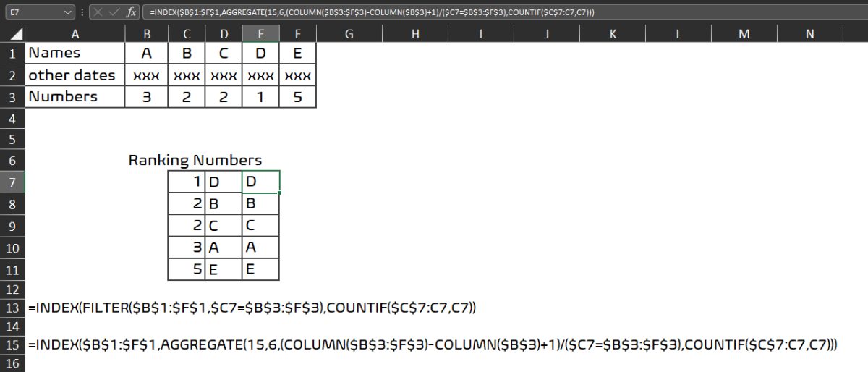Select column A header

pyautogui.click(x=75, y=33)
